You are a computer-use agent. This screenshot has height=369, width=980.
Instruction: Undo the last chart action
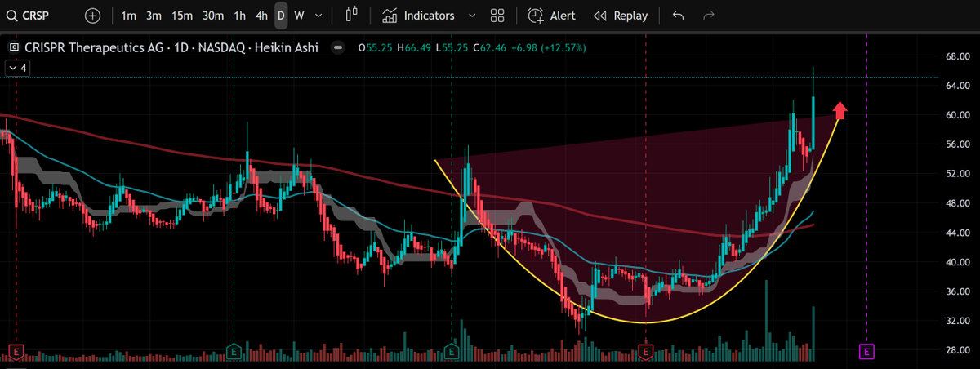click(678, 16)
